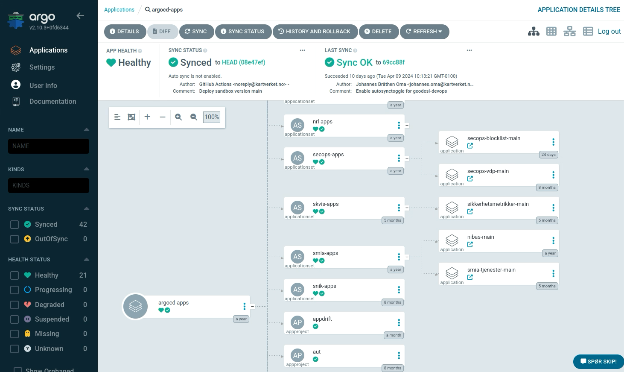The image size is (624, 372).
Task: Open the DETAILS button
Action: click(x=125, y=31)
